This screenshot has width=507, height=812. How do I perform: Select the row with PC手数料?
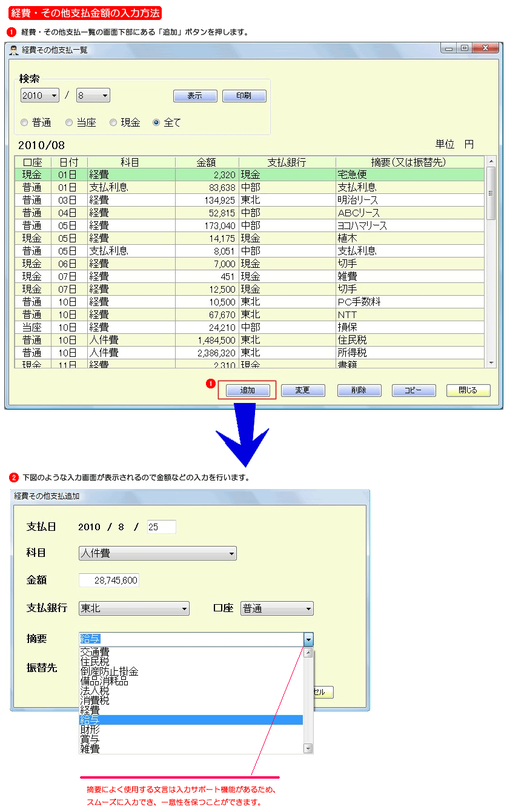click(x=250, y=302)
